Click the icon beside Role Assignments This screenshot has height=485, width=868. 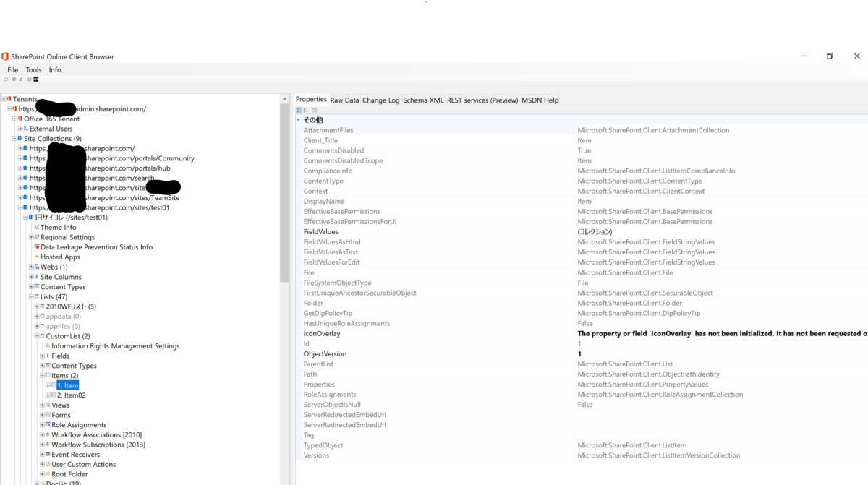(48, 425)
